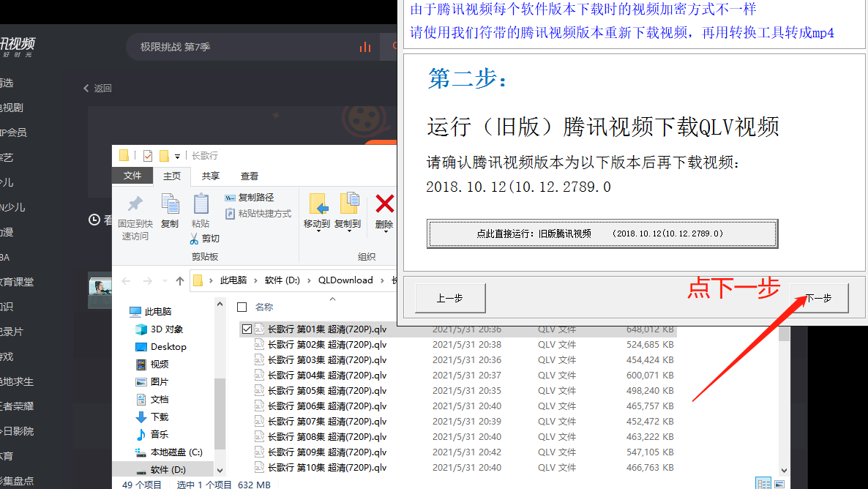
Task: Click the Copy icon in the Explorer ribbon
Action: click(170, 204)
